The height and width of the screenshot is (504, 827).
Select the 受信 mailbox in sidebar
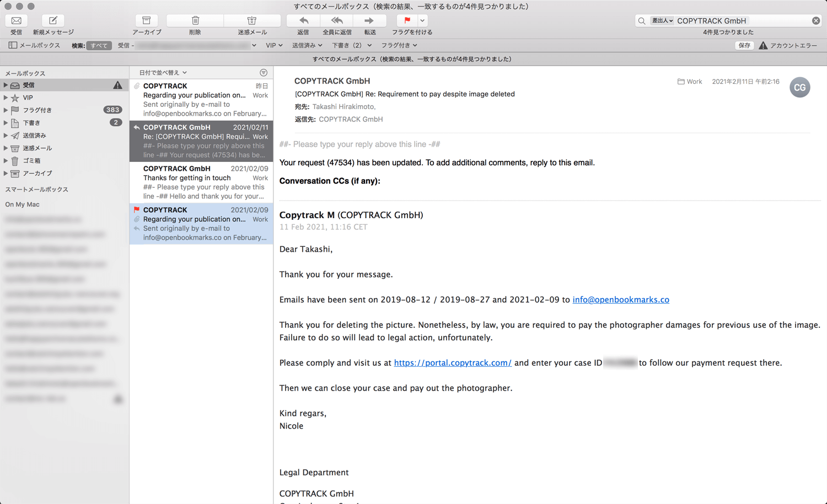65,85
